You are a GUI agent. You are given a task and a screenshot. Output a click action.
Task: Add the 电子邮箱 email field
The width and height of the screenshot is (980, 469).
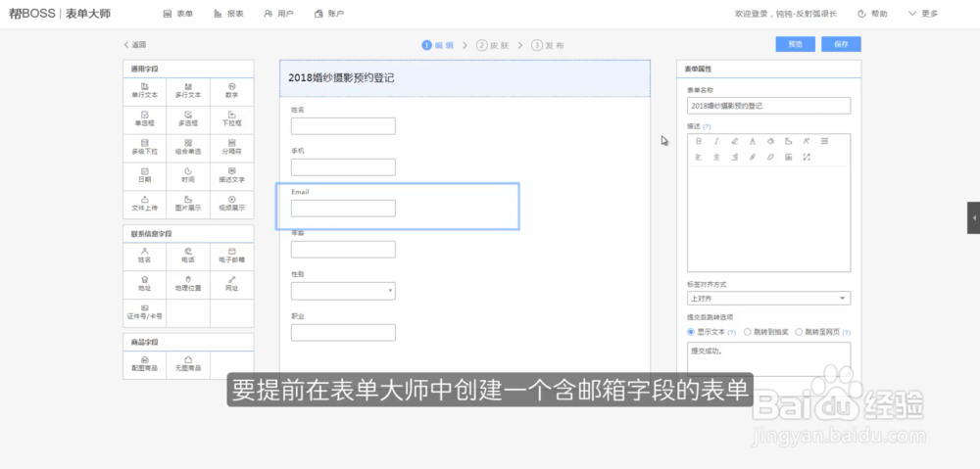[232, 257]
